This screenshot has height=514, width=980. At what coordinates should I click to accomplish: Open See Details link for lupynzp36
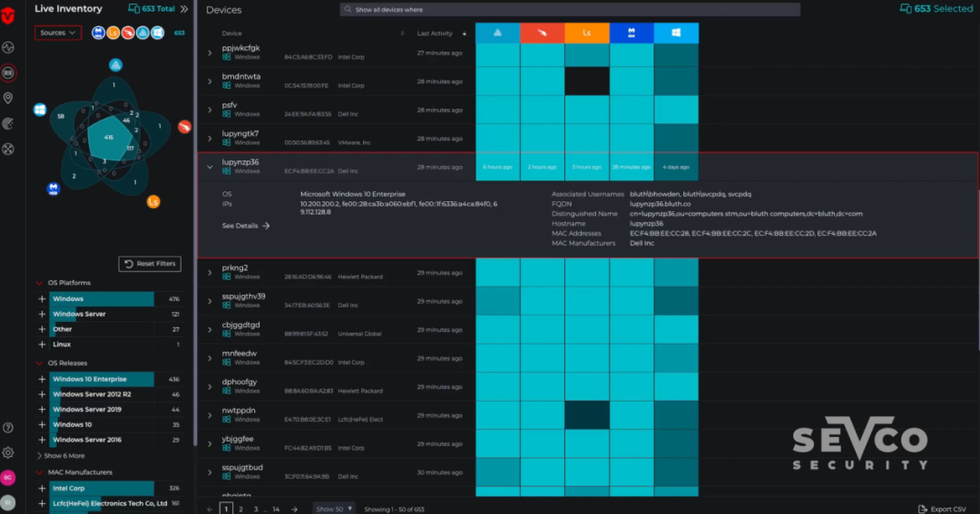246,226
